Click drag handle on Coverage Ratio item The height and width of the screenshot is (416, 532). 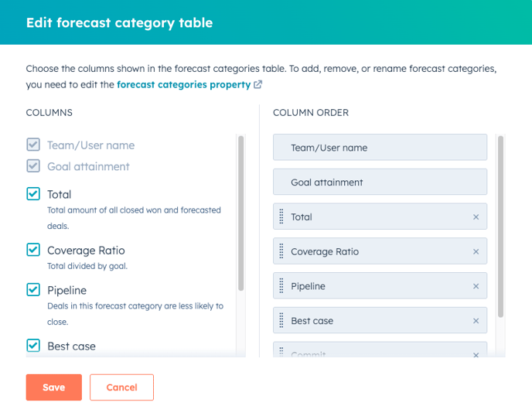[281, 251]
